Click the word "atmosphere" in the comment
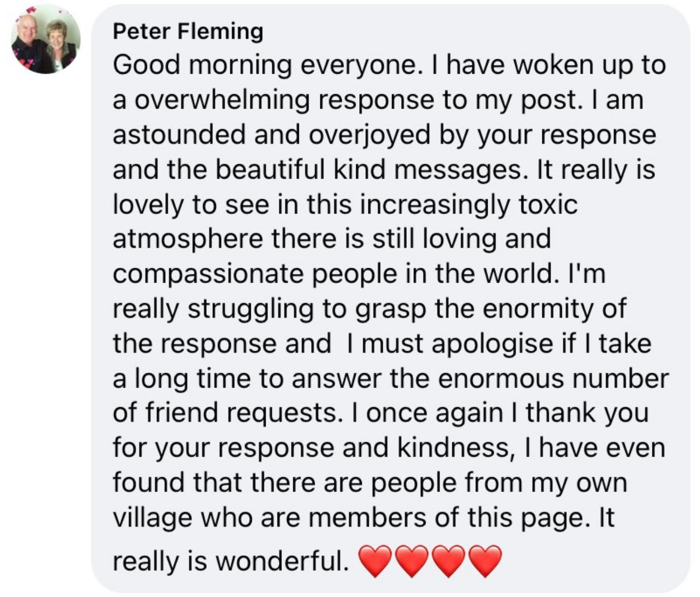This screenshot has height=597, width=700. click(x=187, y=239)
